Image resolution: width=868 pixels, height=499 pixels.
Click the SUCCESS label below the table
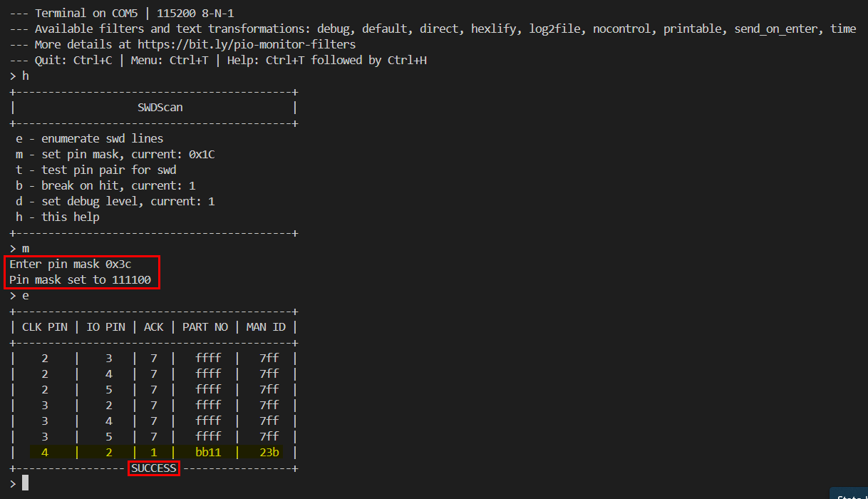point(153,468)
